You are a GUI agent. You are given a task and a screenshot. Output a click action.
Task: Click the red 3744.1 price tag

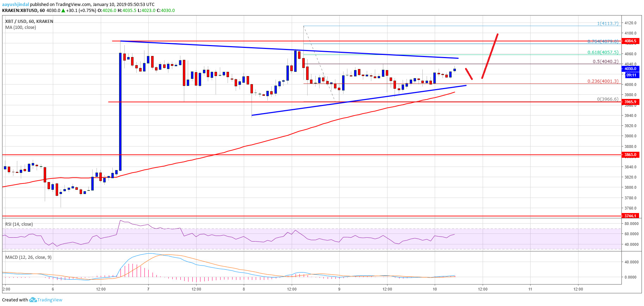630,216
